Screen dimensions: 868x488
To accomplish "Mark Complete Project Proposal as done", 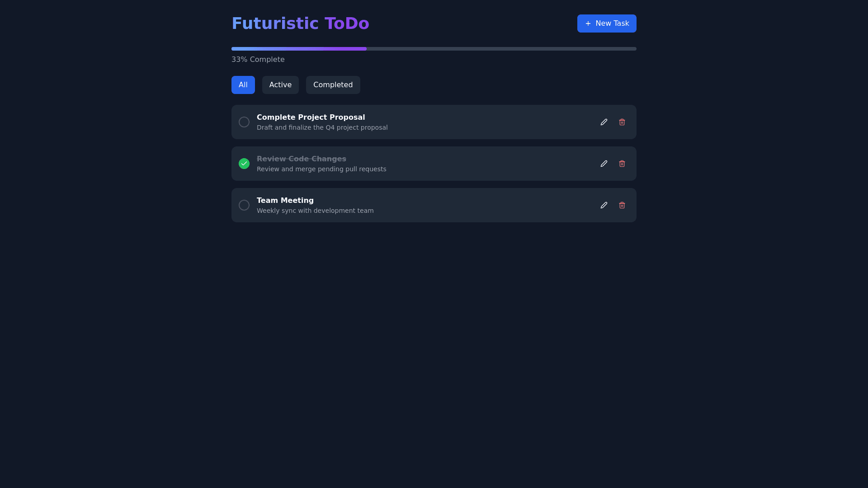I will [x=244, y=122].
